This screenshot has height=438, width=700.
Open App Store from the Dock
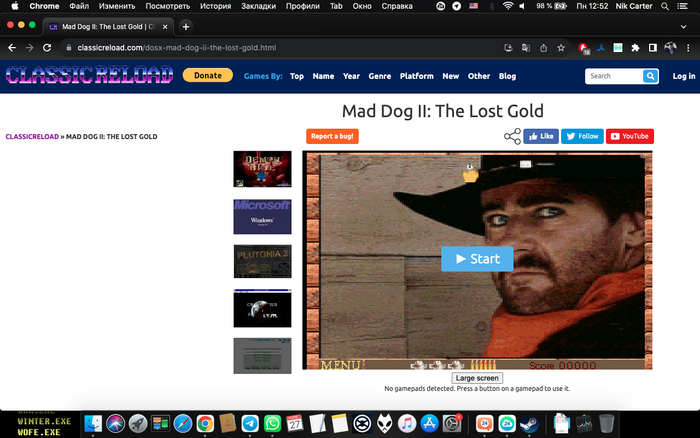click(x=429, y=423)
